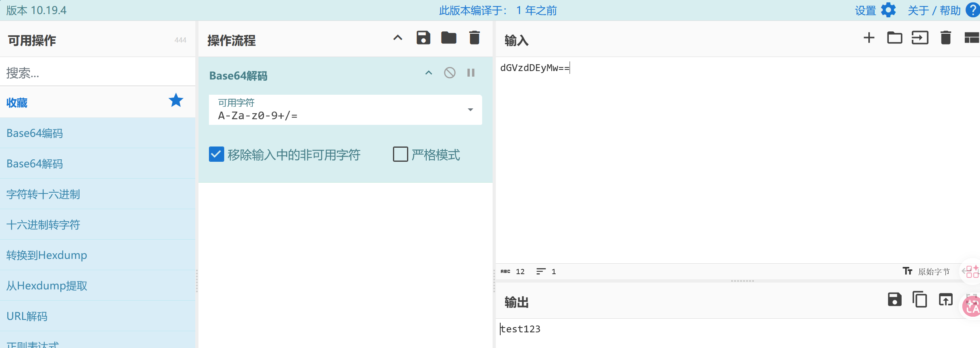
Task: Set a breakpoint on the Base64解码 step
Action: click(x=471, y=73)
